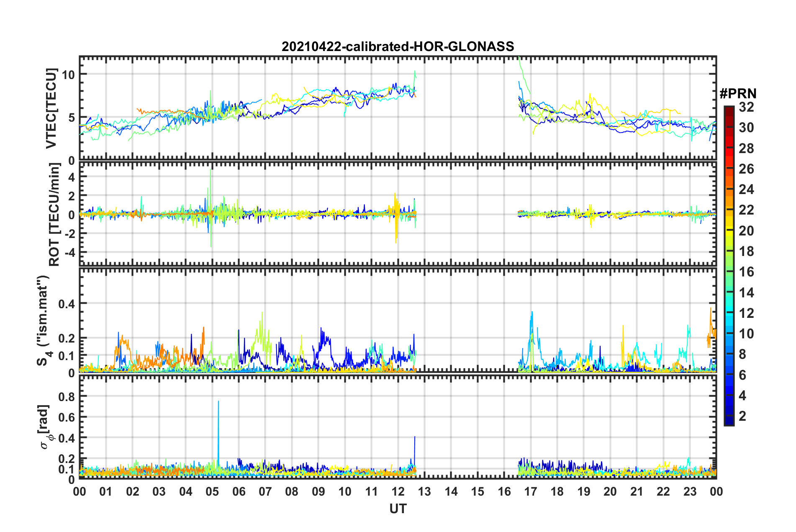Click x-axis tick label 13
The width and height of the screenshot is (796, 532).
click(x=424, y=491)
